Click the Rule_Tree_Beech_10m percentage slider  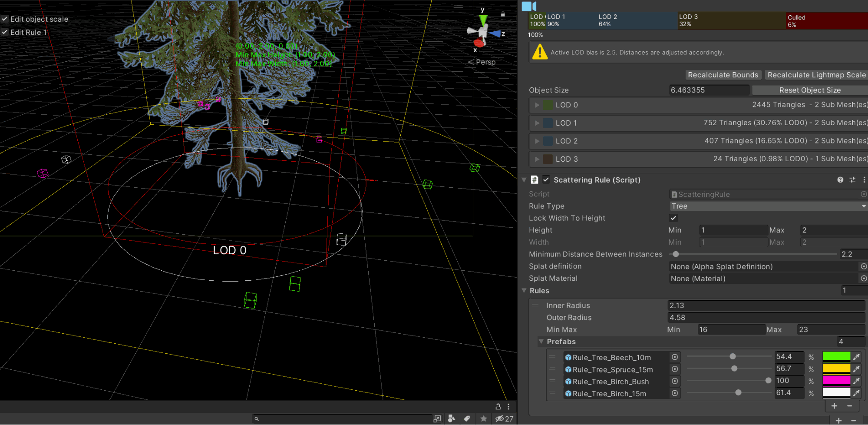729,357
